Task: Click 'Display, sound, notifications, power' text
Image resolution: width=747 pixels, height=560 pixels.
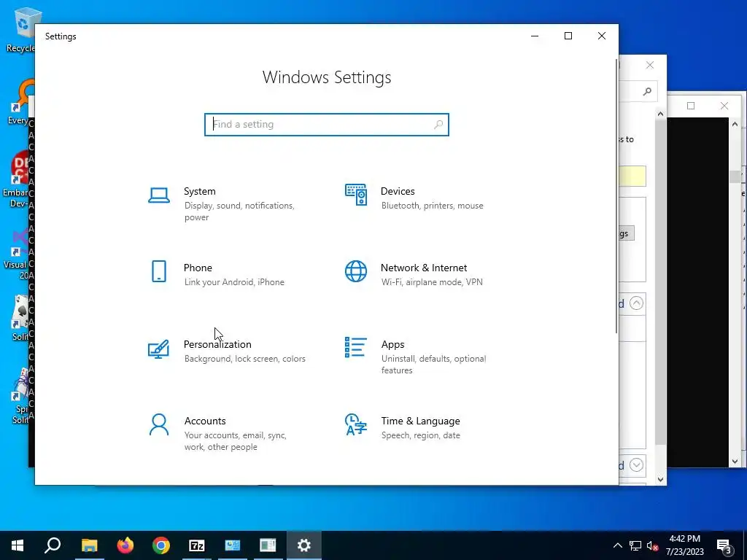Action: (239, 211)
